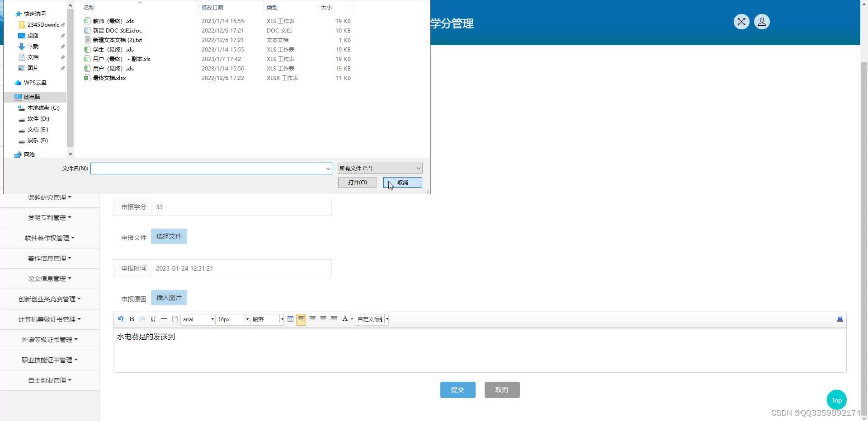Click the blank page icon in editor

tap(175, 319)
